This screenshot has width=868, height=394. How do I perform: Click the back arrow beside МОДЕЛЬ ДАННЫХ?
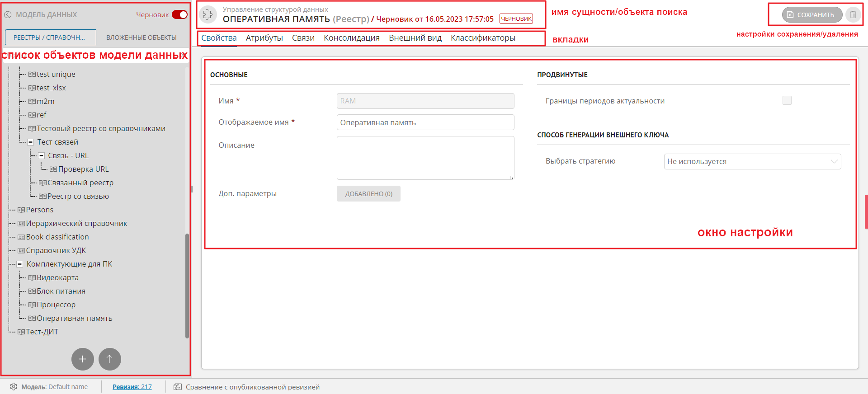pos(8,15)
